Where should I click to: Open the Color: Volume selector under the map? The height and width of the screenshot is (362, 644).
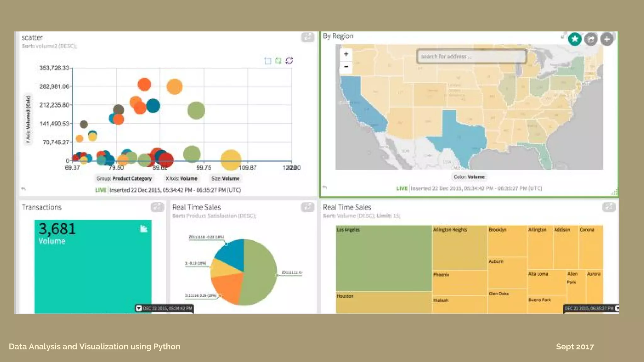(x=469, y=177)
